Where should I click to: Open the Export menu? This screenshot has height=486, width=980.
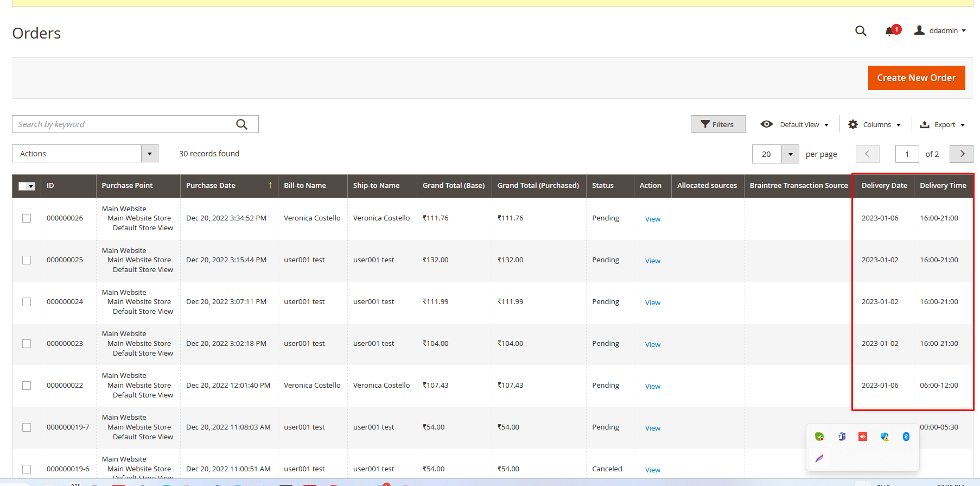pos(943,124)
